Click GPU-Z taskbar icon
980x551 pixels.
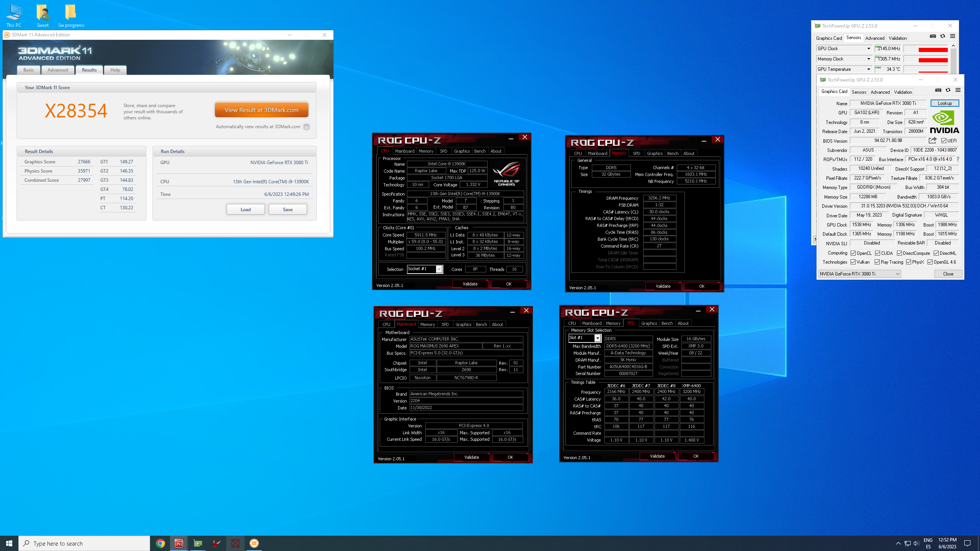coord(198,543)
